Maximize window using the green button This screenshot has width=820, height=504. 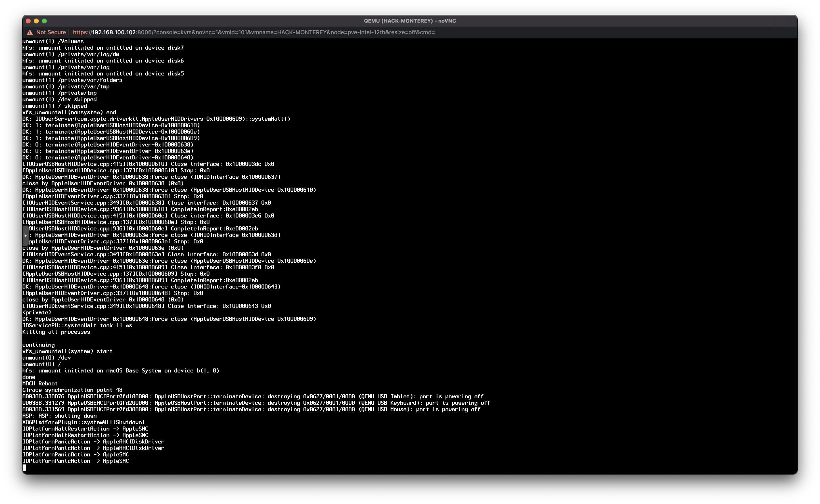[44, 21]
